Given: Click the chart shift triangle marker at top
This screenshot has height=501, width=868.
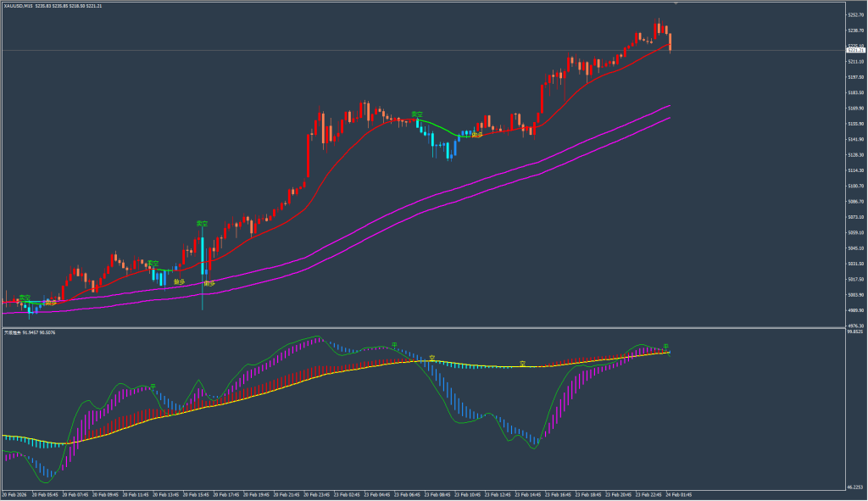Looking at the screenshot, I should tap(676, 4).
